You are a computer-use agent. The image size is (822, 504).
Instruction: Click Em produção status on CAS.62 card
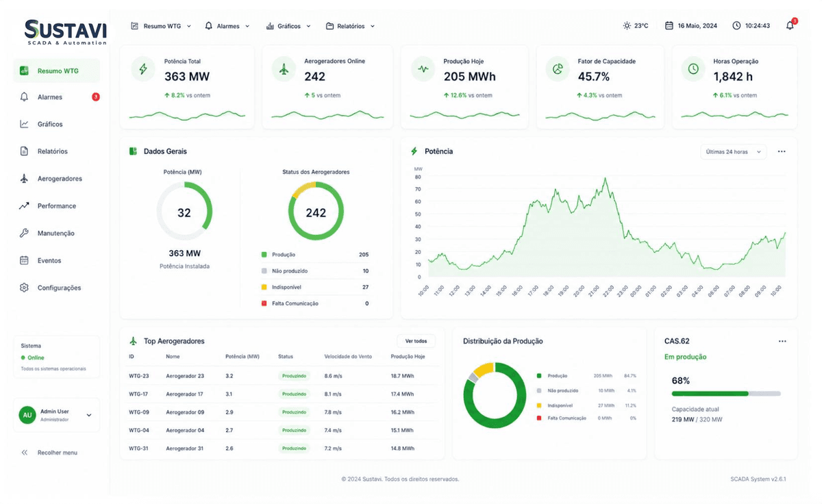(x=686, y=357)
